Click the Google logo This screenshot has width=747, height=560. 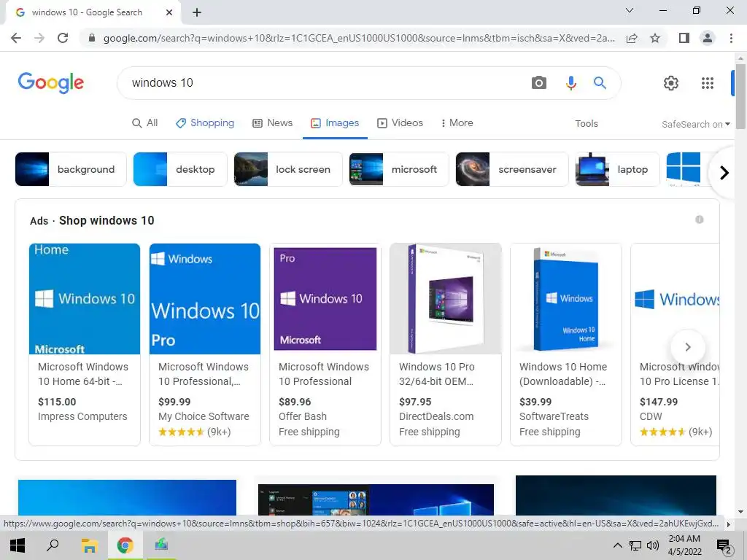51,83
